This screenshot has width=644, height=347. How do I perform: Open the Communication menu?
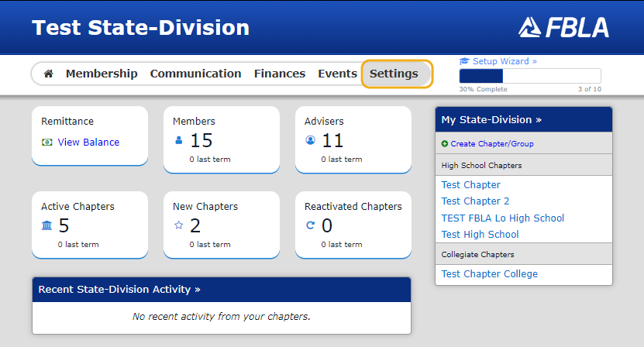pyautogui.click(x=195, y=74)
